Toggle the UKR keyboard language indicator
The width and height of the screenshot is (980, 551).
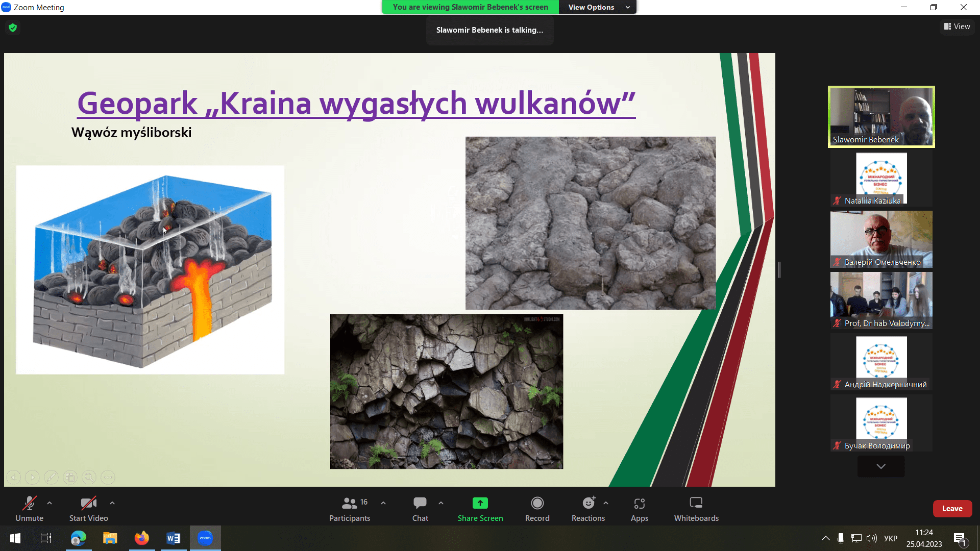coord(890,538)
